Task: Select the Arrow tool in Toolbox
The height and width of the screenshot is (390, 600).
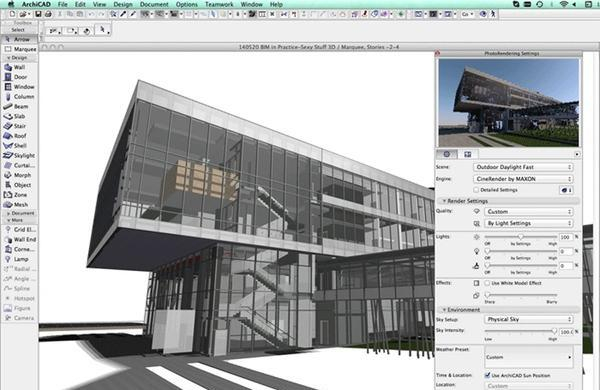Action: point(19,39)
